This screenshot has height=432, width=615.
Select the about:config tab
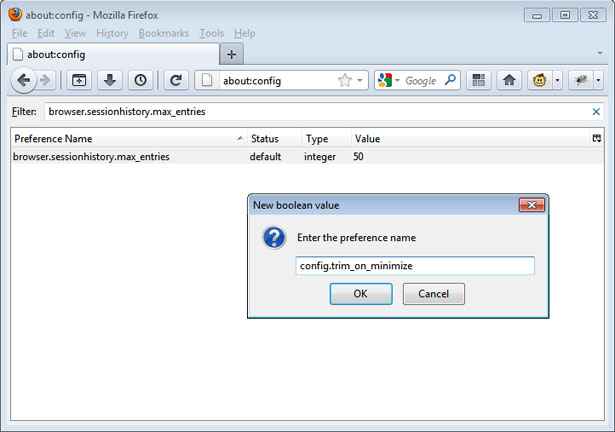click(110, 54)
